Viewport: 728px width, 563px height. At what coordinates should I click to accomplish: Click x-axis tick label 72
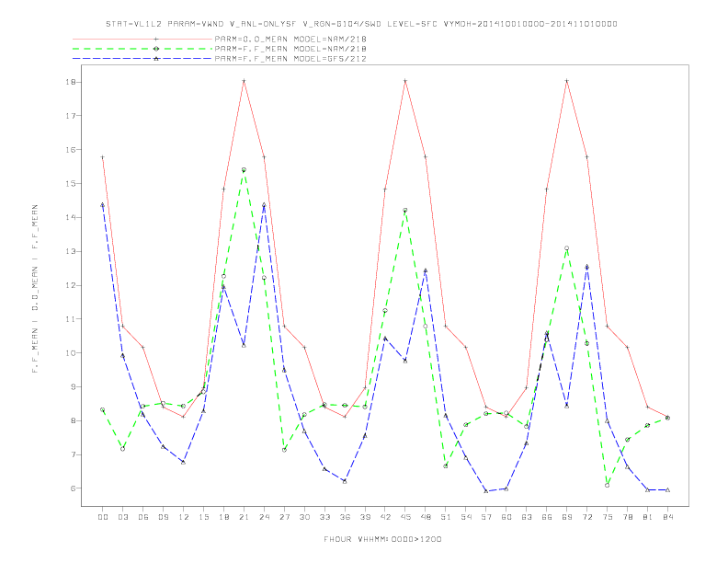[x=586, y=517]
